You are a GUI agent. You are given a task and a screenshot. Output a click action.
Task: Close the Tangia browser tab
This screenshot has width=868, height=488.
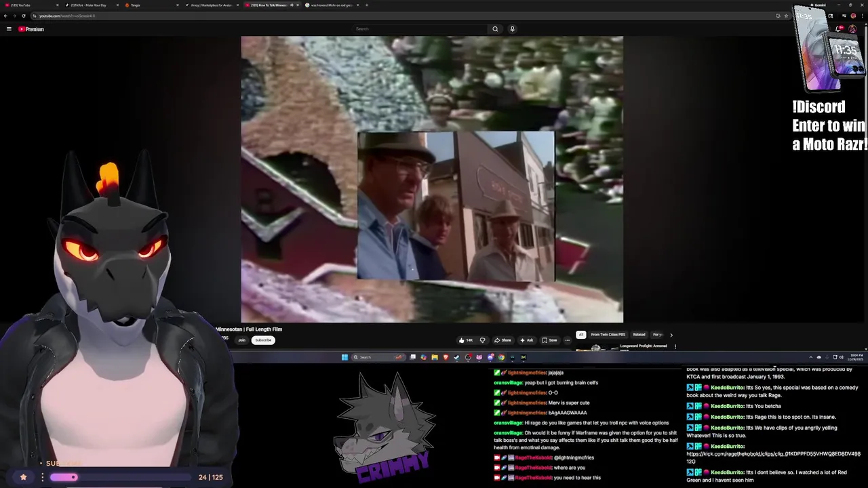[178, 5]
